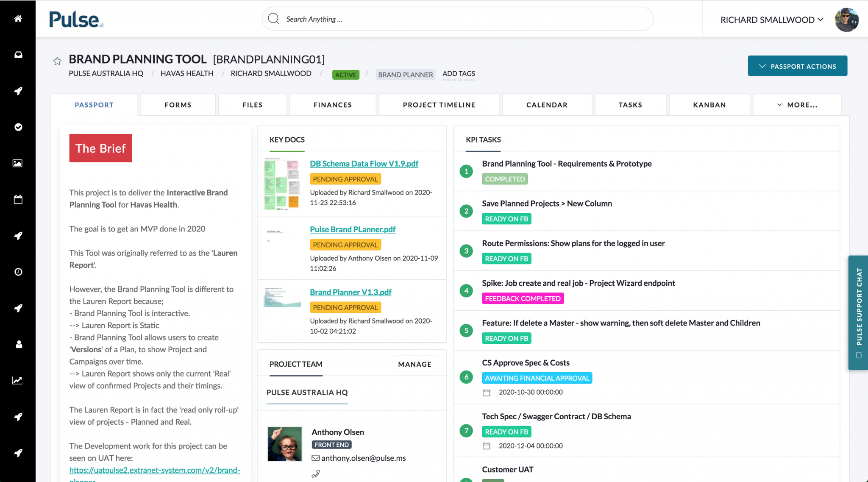Open the MORE... tab dropdown
The height and width of the screenshot is (482, 868).
tap(797, 105)
